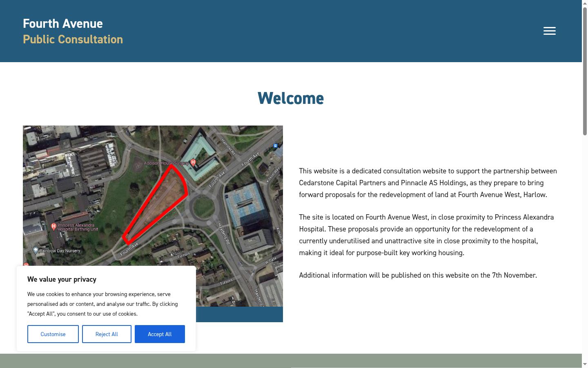This screenshot has width=588, height=368.
Task: Click the 'Hayden's Rd' label on the map
Action: pyautogui.click(x=224, y=234)
